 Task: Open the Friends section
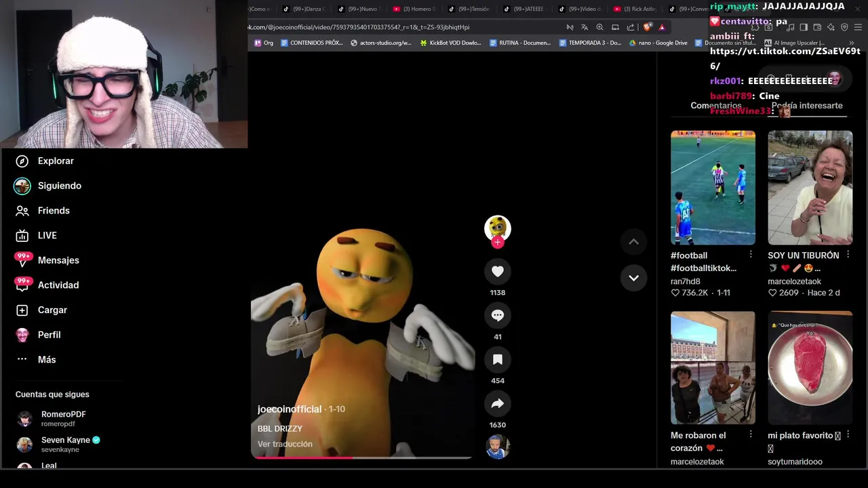coord(43,211)
